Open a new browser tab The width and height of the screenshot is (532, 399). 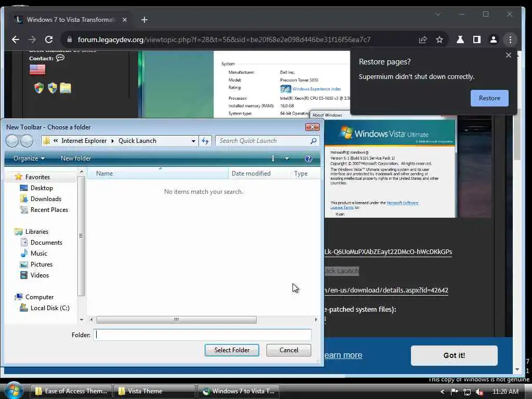[144, 20]
